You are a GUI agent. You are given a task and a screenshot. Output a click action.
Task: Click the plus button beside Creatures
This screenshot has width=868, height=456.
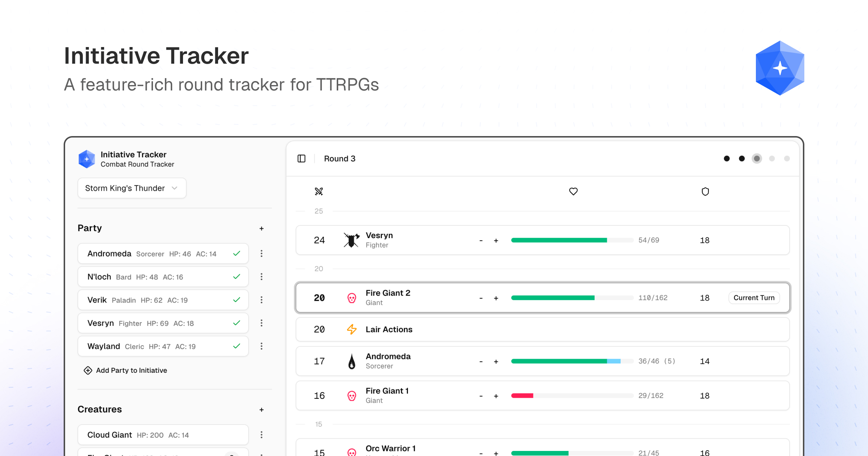coord(261,409)
